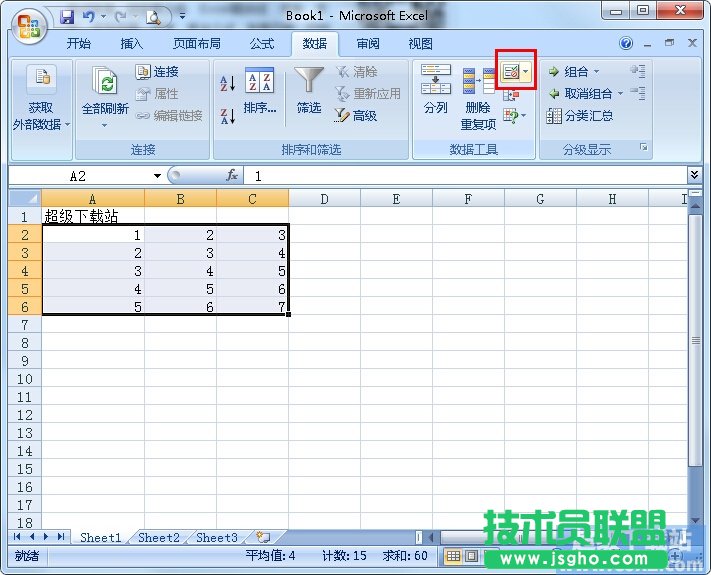
Task: Click the Sort Descending Z-A icon
Action: tap(227, 115)
